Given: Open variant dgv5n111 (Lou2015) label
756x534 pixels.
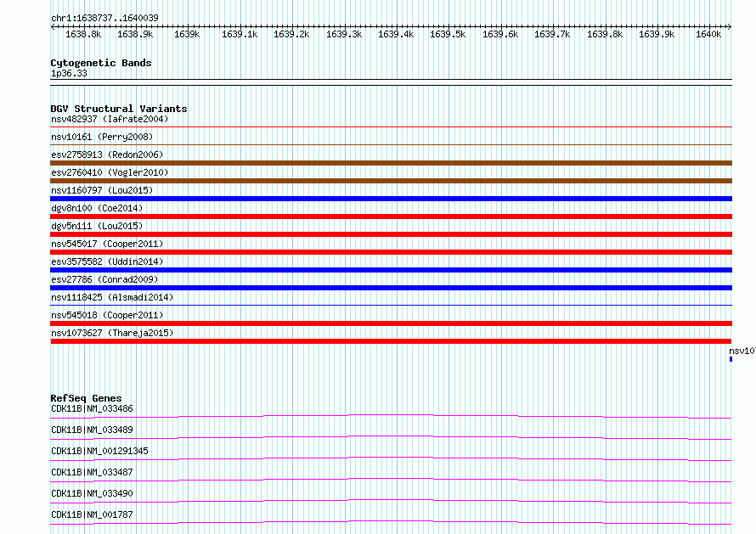Looking at the screenshot, I should tap(97, 226).
